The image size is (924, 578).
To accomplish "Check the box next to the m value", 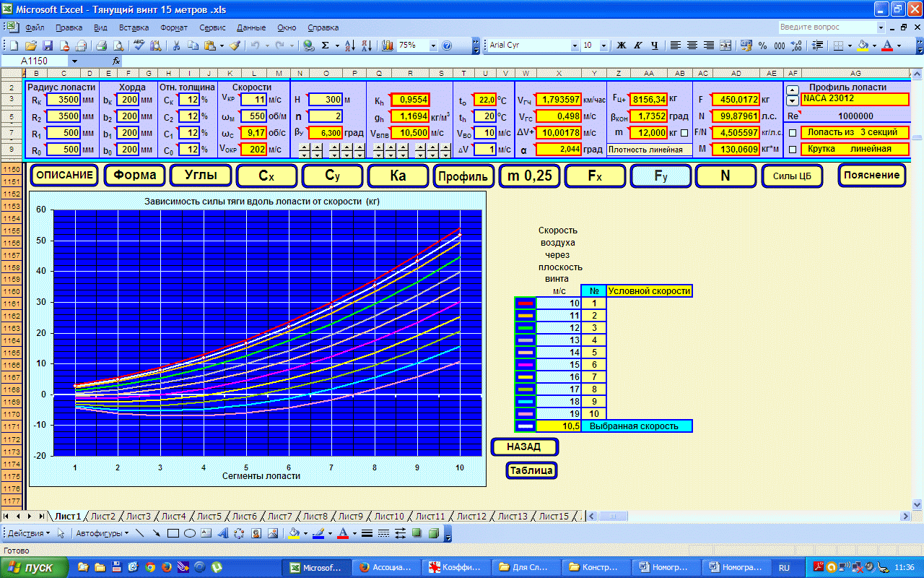I will pyautogui.click(x=684, y=133).
